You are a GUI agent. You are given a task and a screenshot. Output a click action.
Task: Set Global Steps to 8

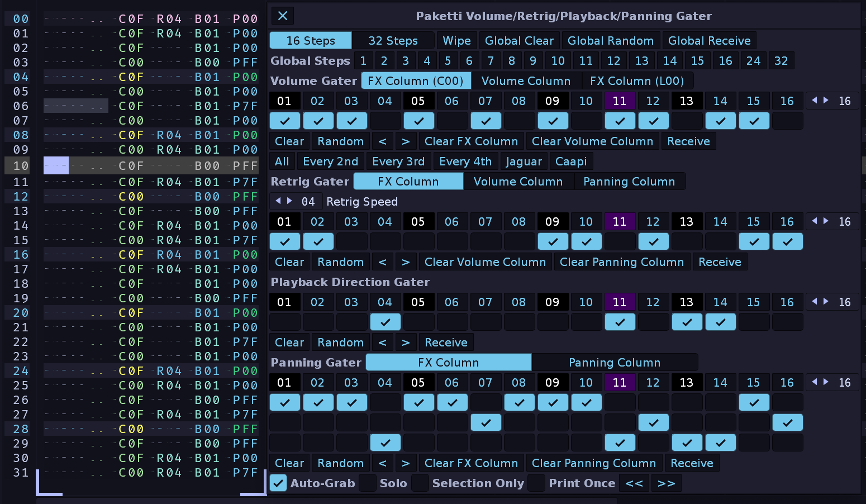point(512,61)
